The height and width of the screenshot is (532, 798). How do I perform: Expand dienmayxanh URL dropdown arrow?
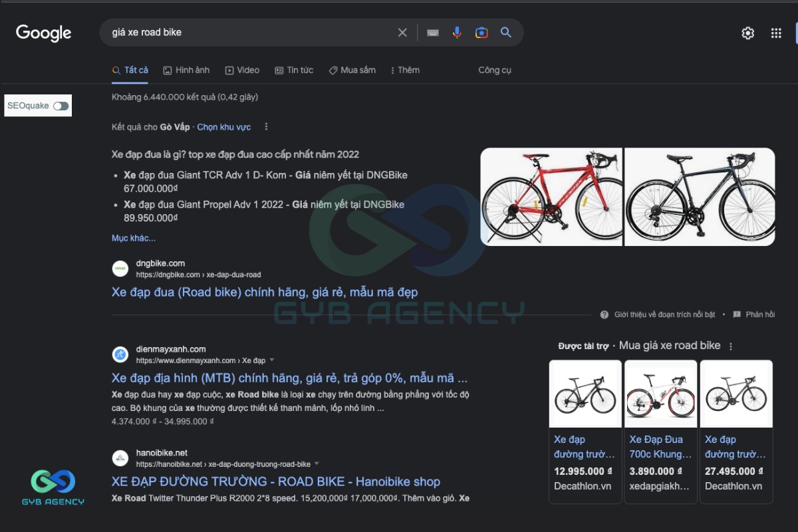point(271,360)
